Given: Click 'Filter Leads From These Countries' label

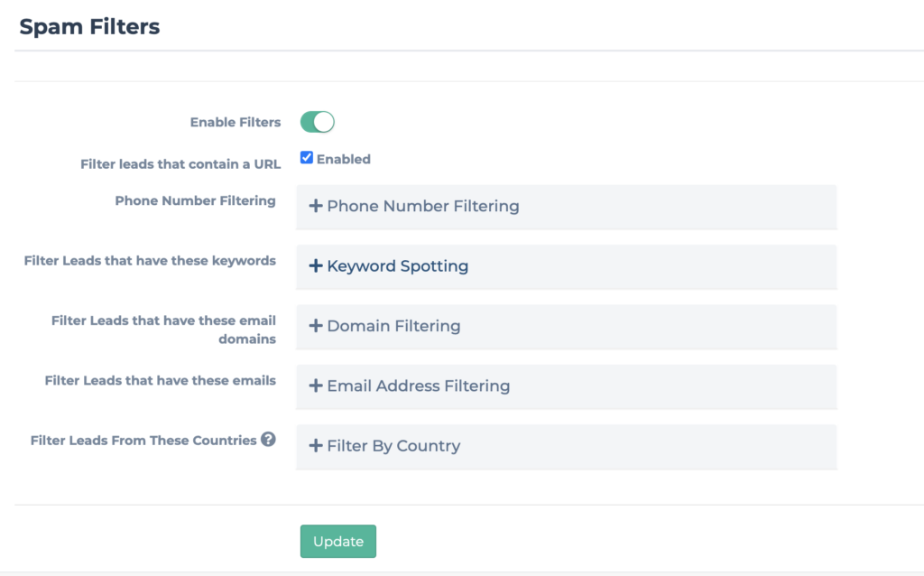Looking at the screenshot, I should pos(143,441).
